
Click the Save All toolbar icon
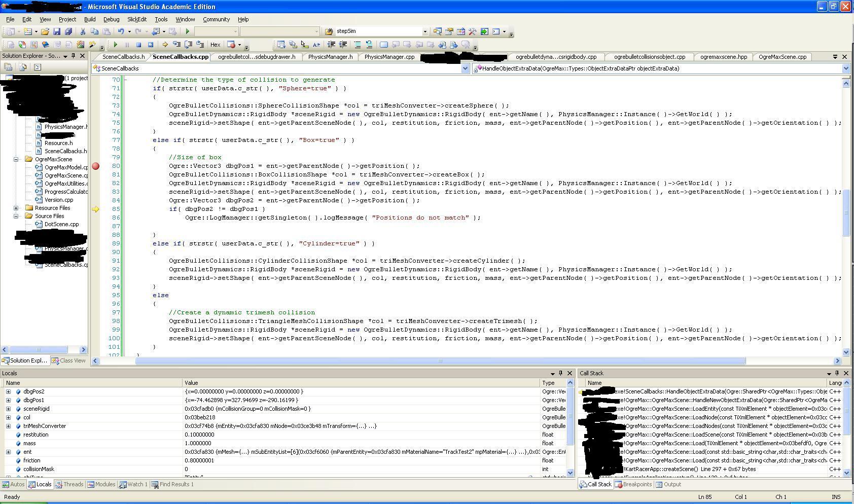point(68,31)
